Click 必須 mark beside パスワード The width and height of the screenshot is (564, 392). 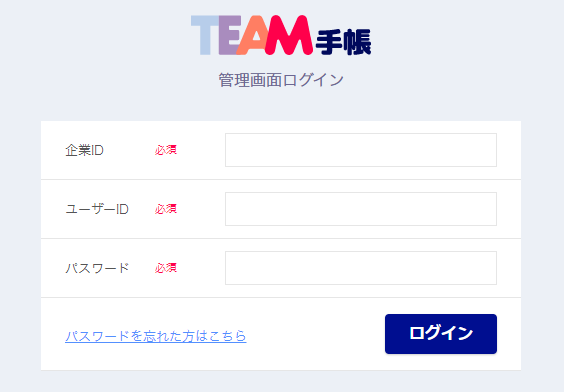click(x=166, y=268)
